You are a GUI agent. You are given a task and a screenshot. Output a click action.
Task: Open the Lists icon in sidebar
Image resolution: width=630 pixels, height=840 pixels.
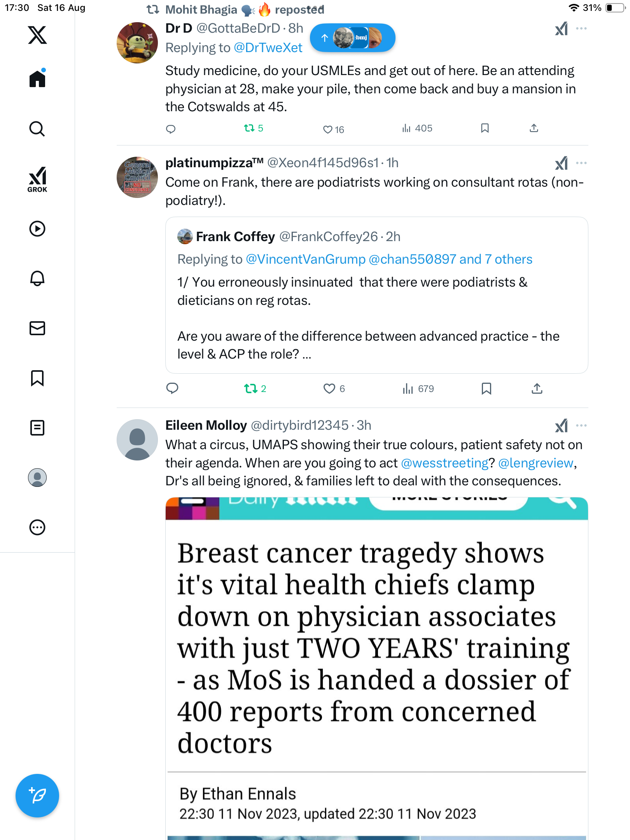pos(37,428)
